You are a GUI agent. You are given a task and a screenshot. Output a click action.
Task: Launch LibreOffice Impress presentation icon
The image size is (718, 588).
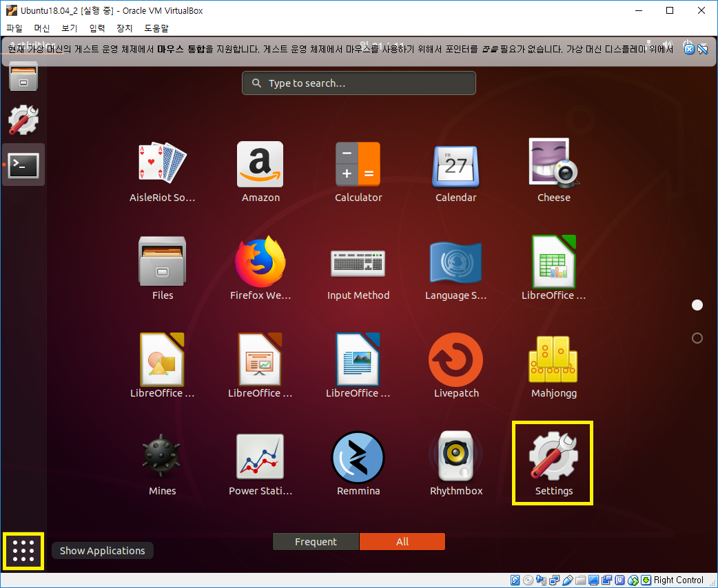click(260, 366)
